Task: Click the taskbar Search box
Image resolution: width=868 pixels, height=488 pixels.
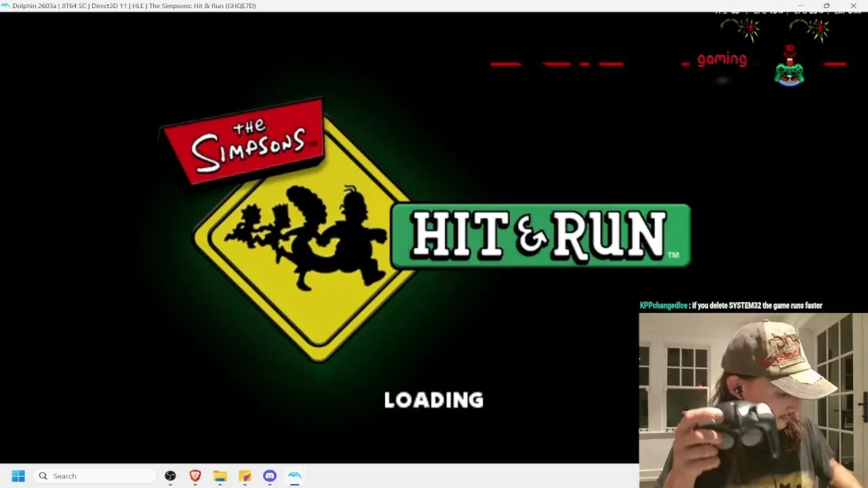Action: pos(95,476)
